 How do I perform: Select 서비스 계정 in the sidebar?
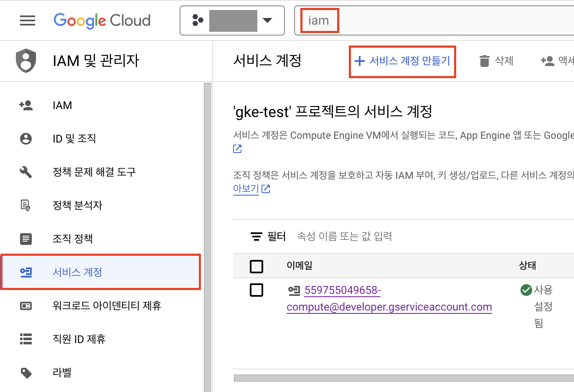101,272
